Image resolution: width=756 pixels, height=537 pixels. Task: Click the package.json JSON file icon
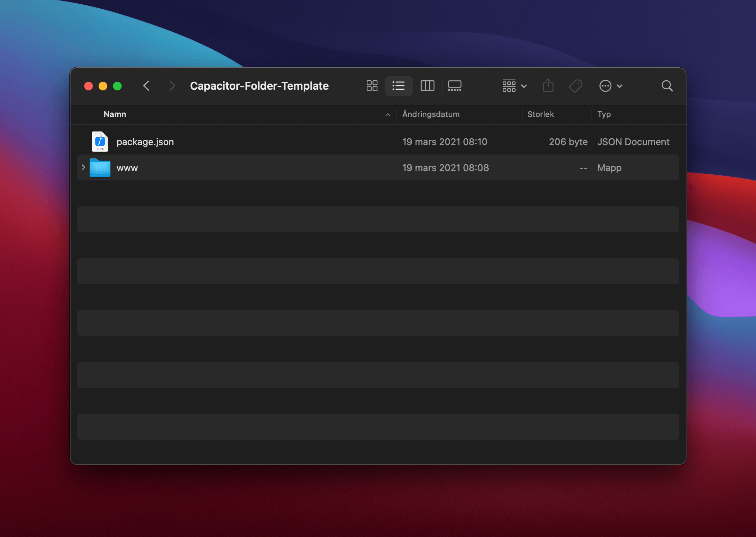point(100,142)
